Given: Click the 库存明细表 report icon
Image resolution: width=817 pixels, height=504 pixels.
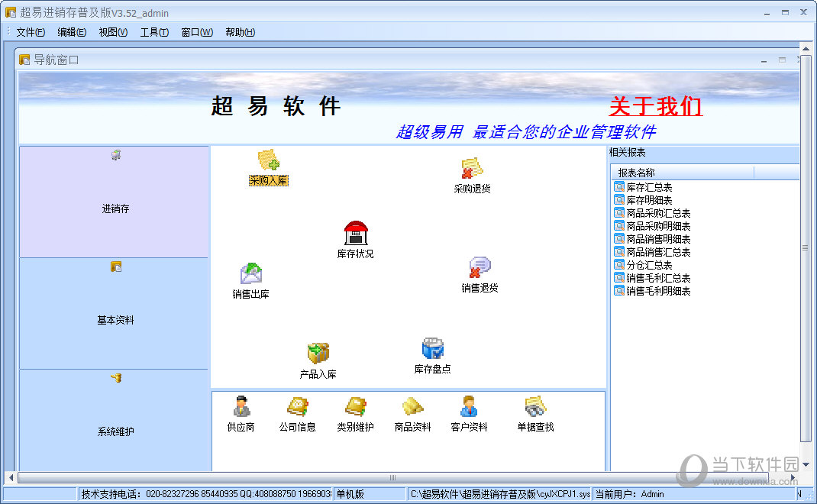Looking at the screenshot, I should [x=619, y=200].
